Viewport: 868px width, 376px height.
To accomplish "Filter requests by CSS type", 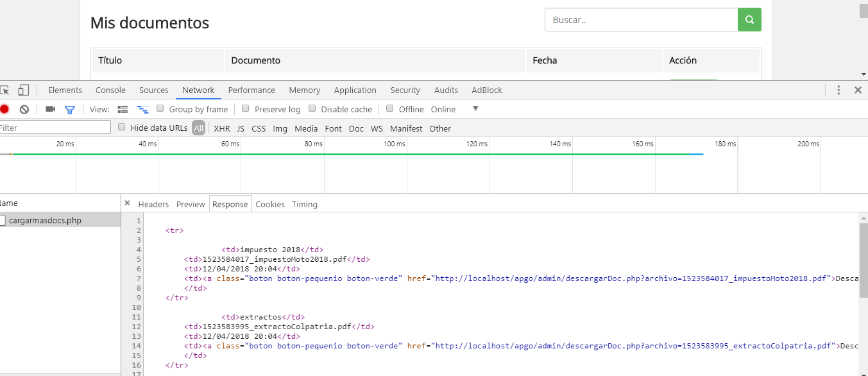I will coord(259,128).
